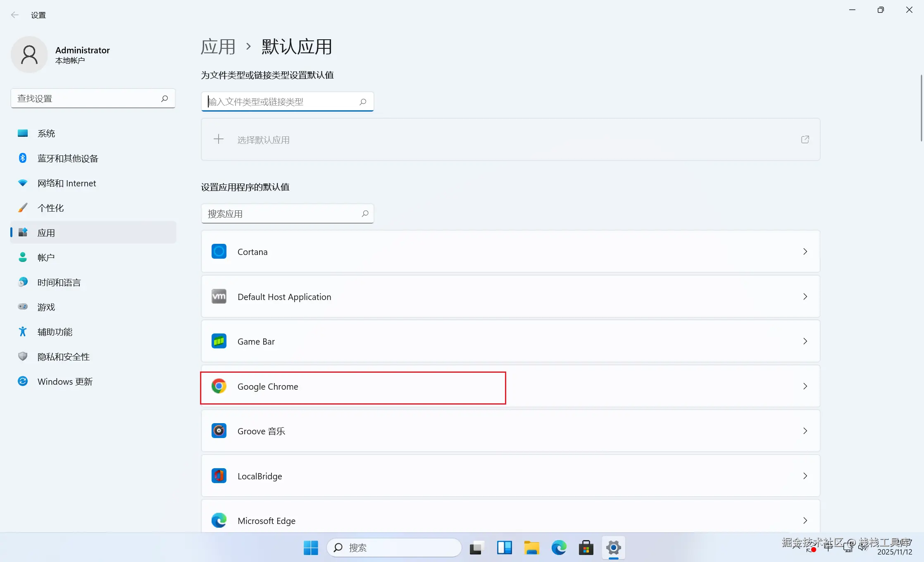Click the Windows Start button

311,548
